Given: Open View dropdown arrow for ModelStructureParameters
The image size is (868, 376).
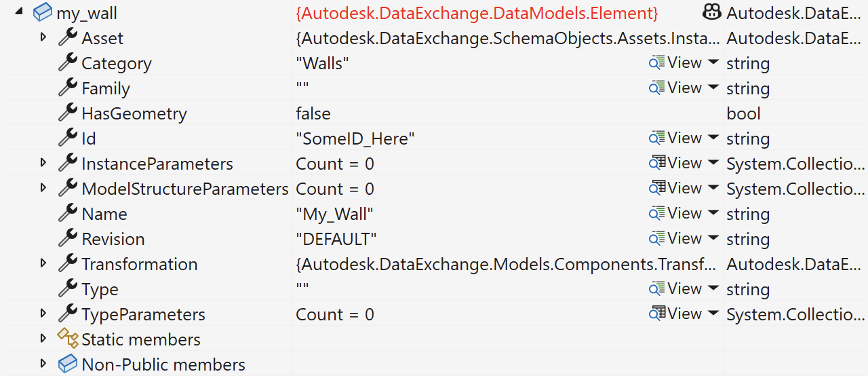Looking at the screenshot, I should [x=713, y=188].
